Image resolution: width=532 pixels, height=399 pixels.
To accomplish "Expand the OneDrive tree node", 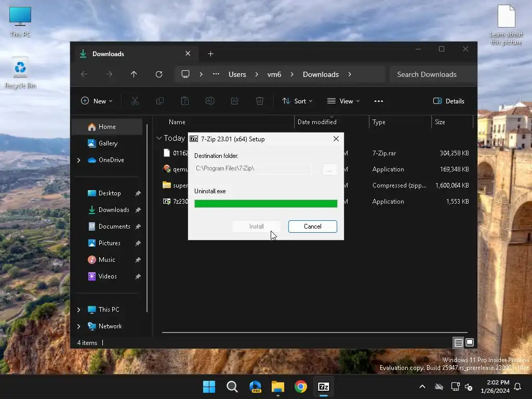I will tap(79, 160).
